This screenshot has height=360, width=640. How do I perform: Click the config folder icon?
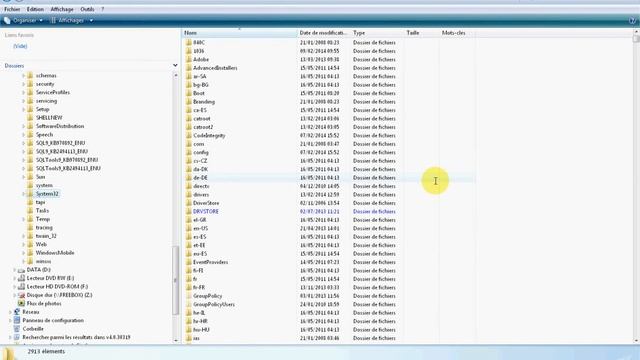pyautogui.click(x=188, y=152)
